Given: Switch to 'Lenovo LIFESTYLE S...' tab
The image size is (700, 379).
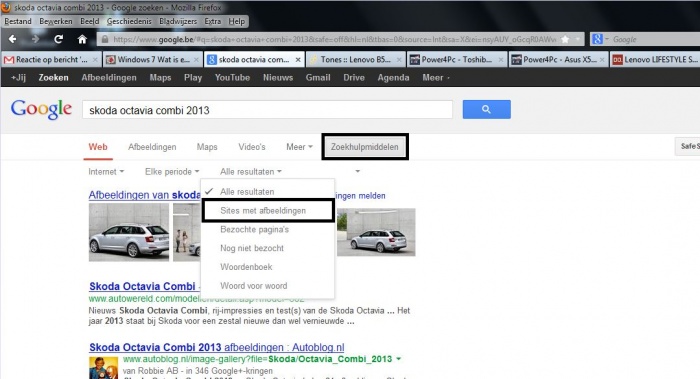Looking at the screenshot, I should 655,59.
